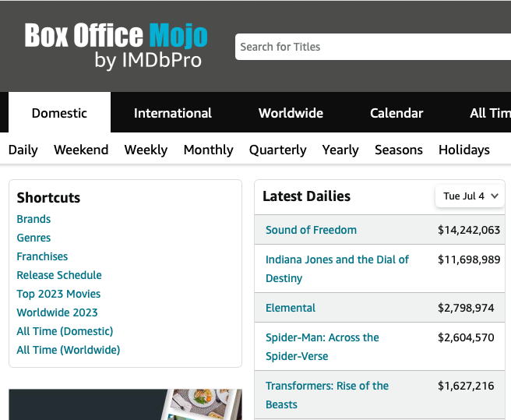The image size is (511, 420).
Task: Select the Seasons sub-menu item
Action: [x=399, y=150]
